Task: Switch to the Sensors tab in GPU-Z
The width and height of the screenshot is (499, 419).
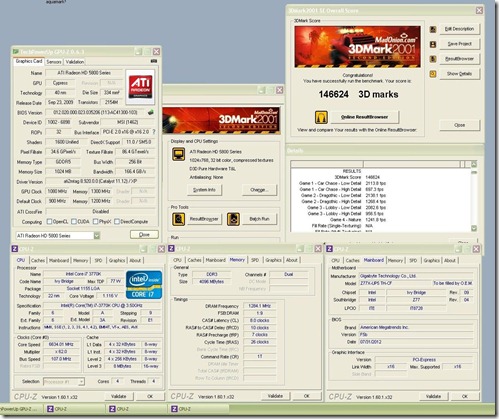Action: click(x=54, y=62)
